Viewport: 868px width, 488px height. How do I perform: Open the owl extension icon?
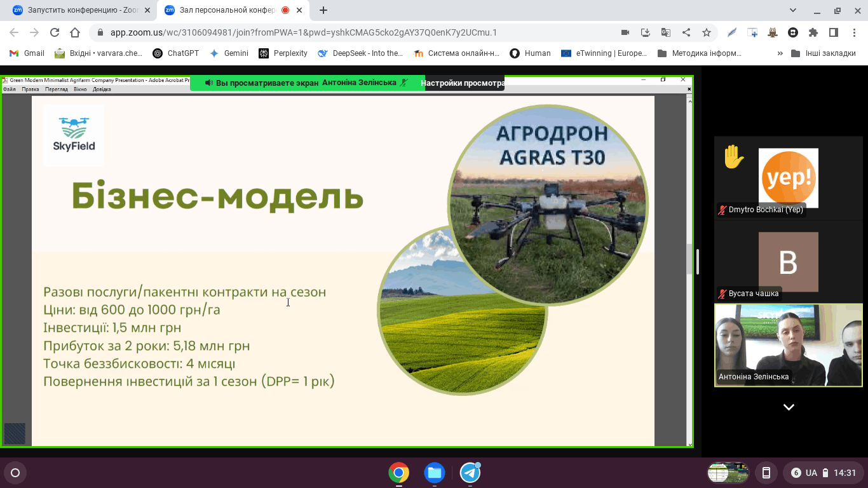773,32
